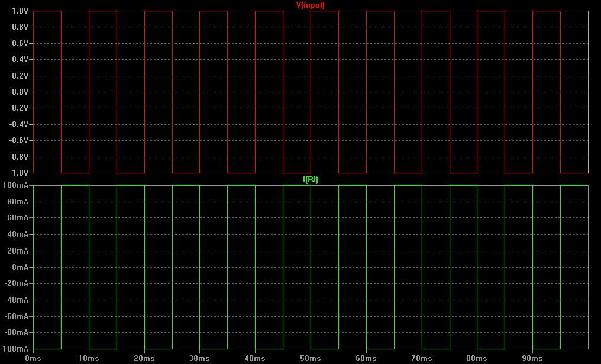Click the 0.0V voltage axis label
The height and width of the screenshot is (364, 601).
tap(20, 92)
